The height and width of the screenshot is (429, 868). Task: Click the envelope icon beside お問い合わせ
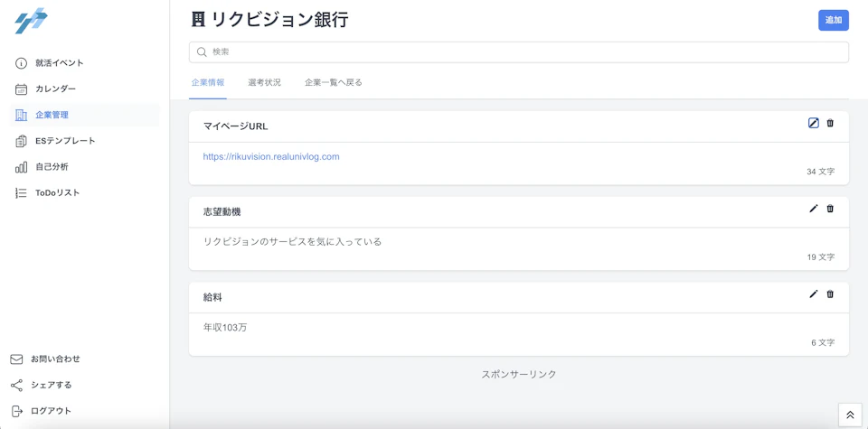tap(16, 359)
